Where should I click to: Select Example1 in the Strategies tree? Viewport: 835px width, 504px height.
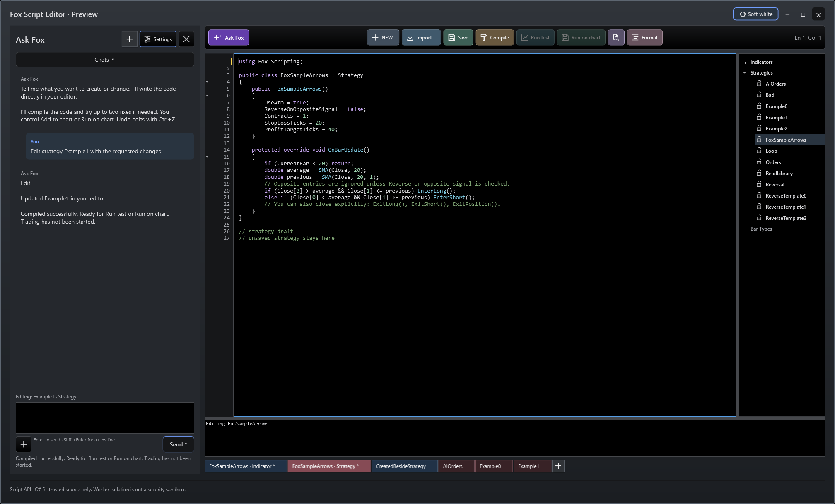[x=776, y=118]
